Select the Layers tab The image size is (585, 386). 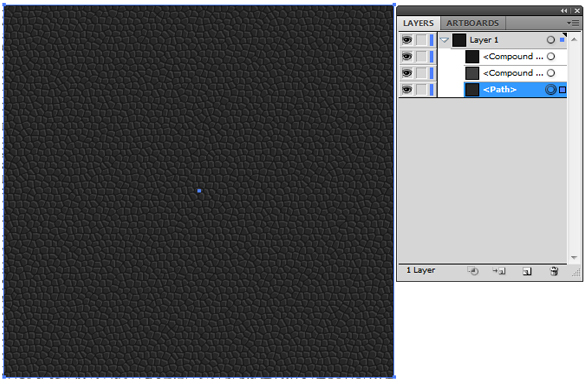pyautogui.click(x=418, y=23)
